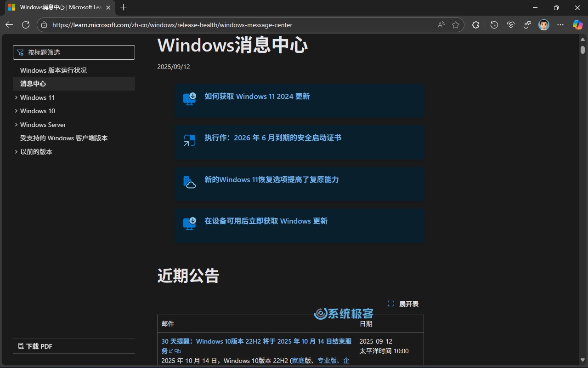Download the page via 下载 PDF
The height and width of the screenshot is (368, 588).
[x=35, y=346]
